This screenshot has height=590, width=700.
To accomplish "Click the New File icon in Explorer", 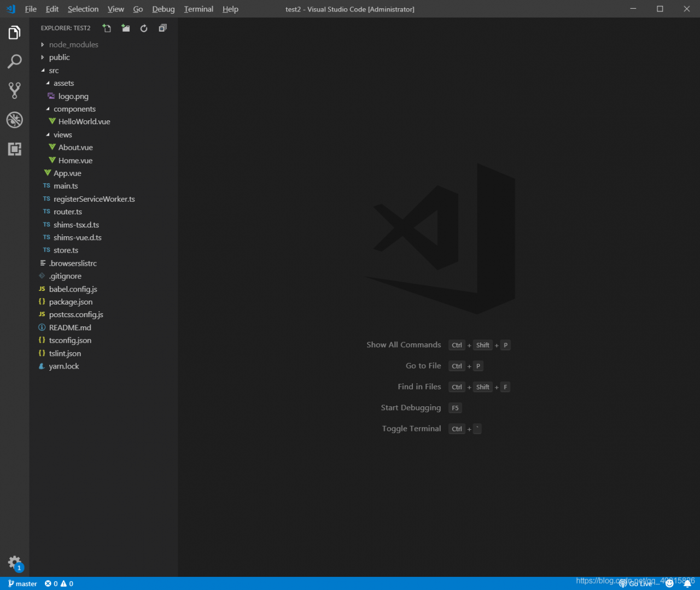I will pos(107,28).
